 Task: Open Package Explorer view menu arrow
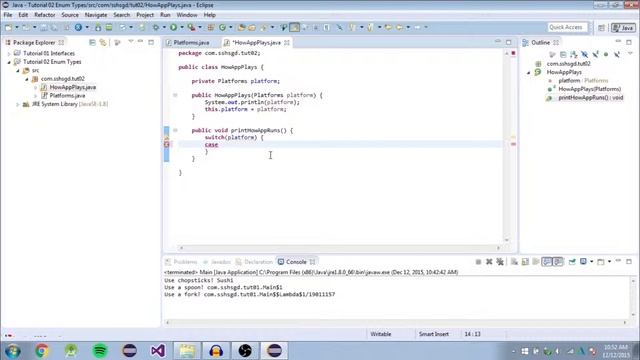click(131, 42)
